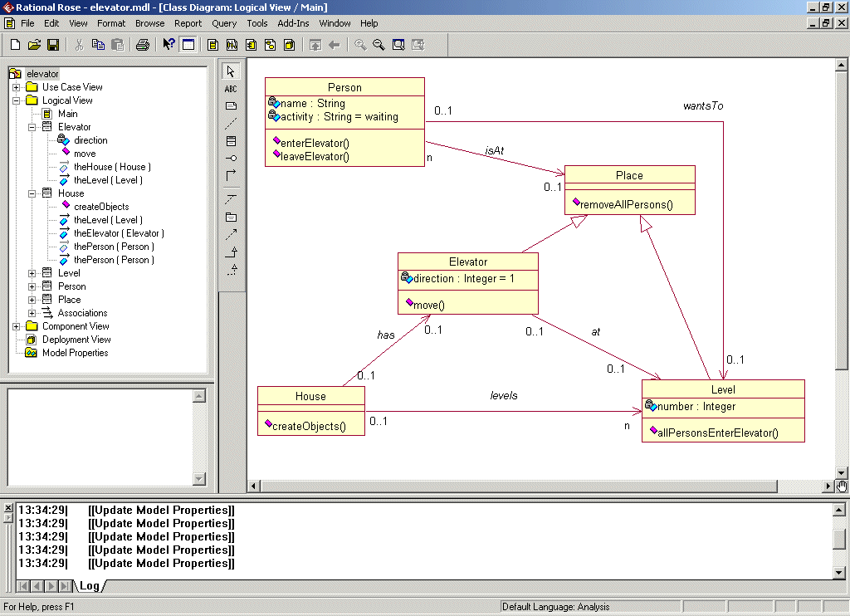Select the Level class title in diagram

click(723, 389)
